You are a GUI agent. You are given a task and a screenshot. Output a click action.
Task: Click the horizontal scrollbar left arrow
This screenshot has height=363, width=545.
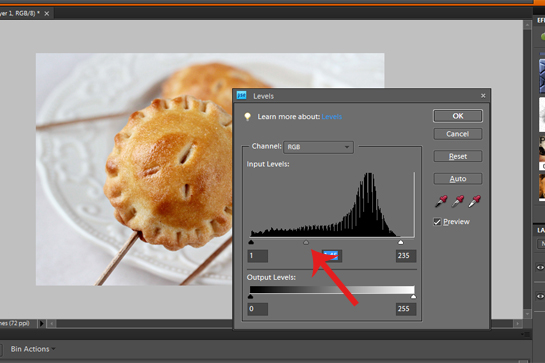51,324
